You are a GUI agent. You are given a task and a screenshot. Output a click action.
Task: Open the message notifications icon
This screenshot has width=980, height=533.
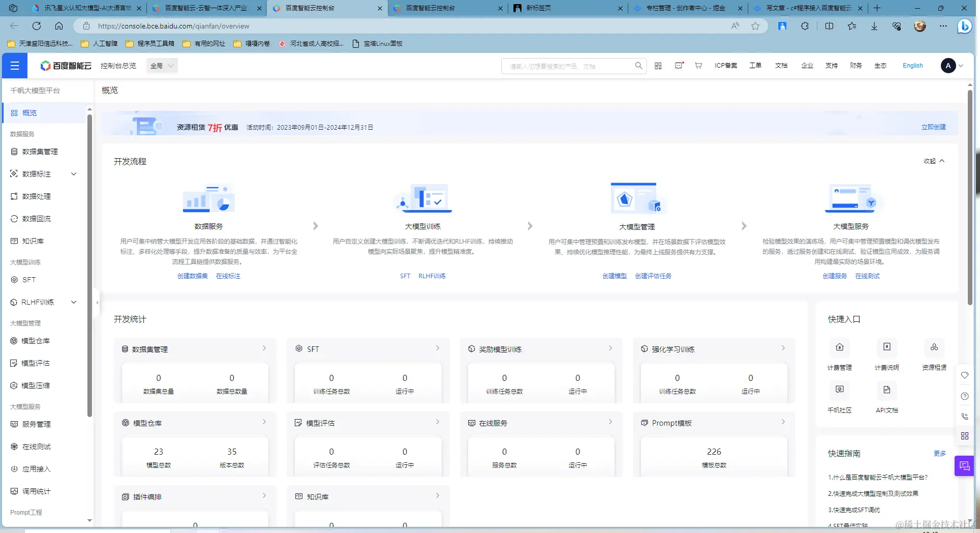[x=679, y=66]
